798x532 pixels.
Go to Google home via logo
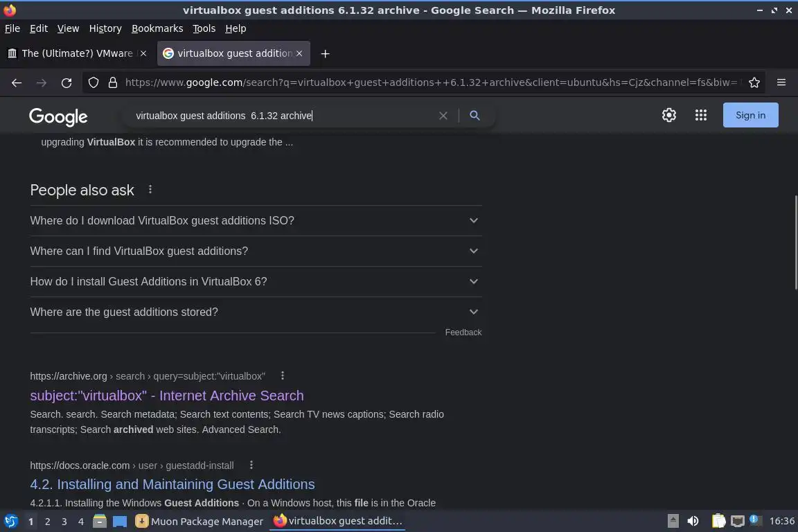[x=58, y=116]
